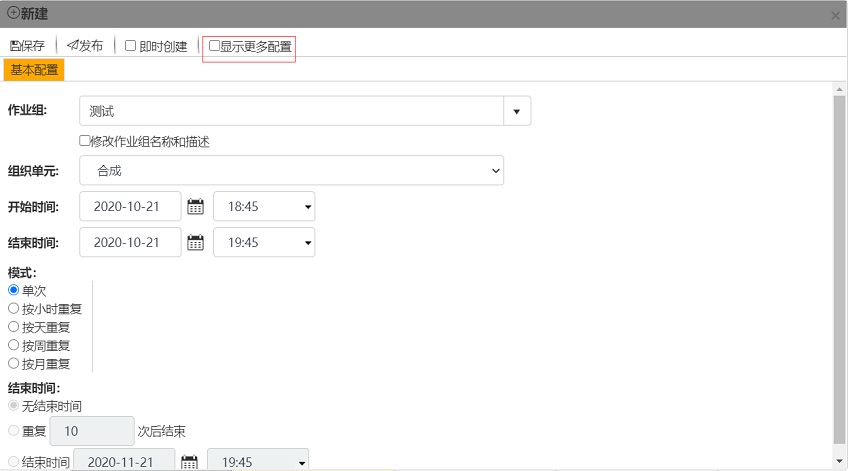The height and width of the screenshot is (471, 848).
Task: Select the 按小时重复 mode radio button
Action: click(14, 309)
